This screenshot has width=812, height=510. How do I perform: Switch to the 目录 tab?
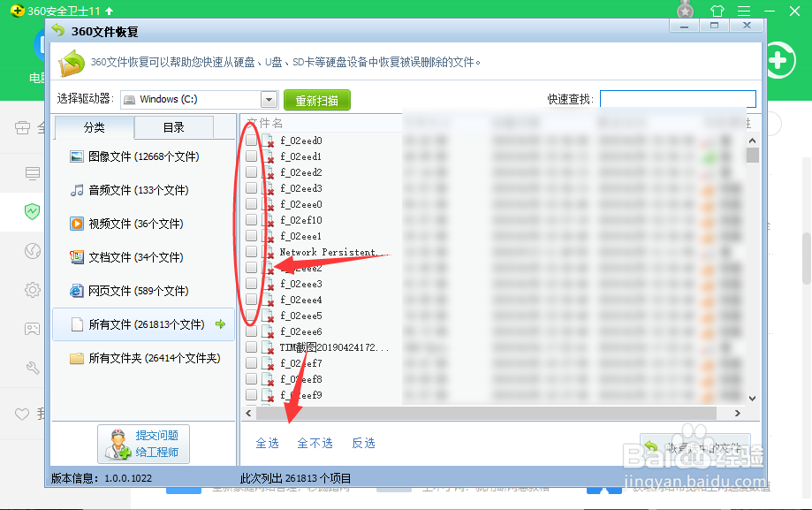click(173, 126)
